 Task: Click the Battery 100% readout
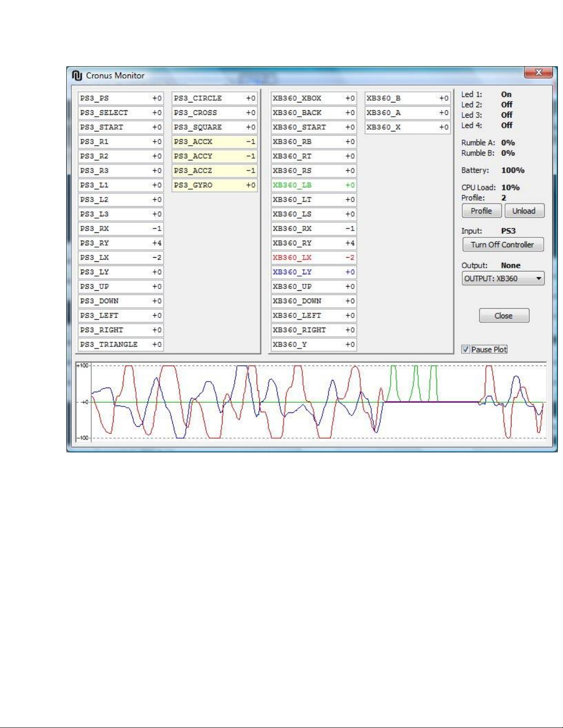pos(513,170)
